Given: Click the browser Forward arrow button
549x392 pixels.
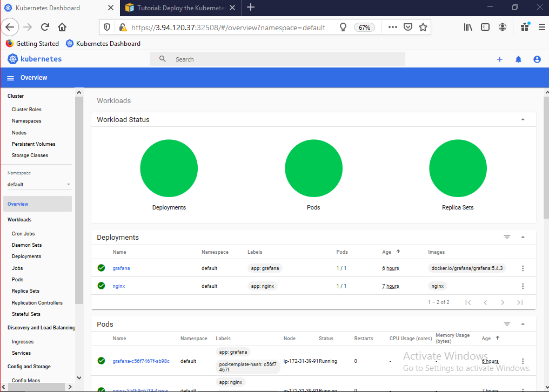Looking at the screenshot, I should tap(28, 27).
